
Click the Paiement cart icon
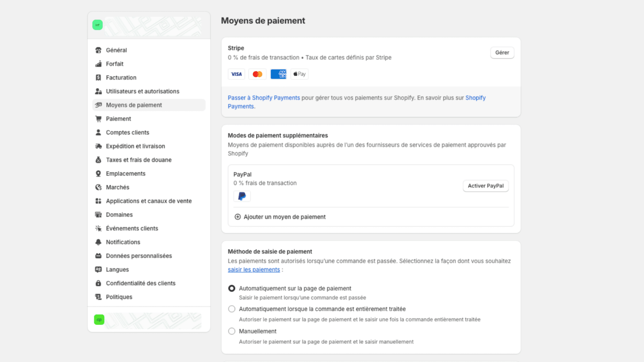click(x=98, y=119)
